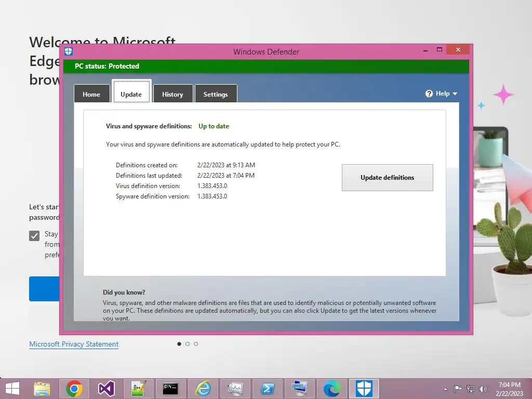Minimize the Windows Defender window
Viewport: 532px width, 399px height.
tap(425, 50)
